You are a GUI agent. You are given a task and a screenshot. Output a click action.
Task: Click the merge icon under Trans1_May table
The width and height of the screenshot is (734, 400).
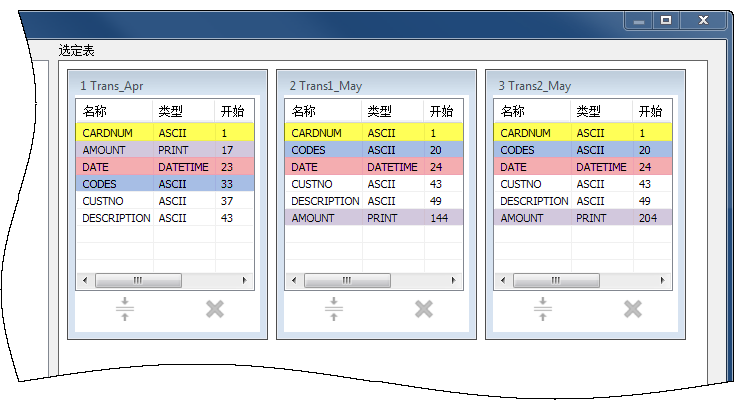click(x=334, y=309)
